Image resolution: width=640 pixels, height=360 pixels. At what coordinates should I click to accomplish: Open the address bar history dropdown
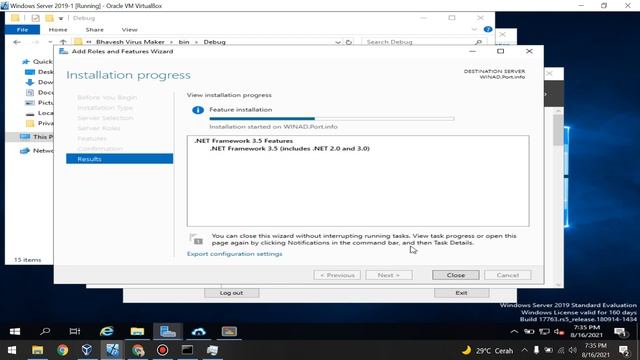338,42
